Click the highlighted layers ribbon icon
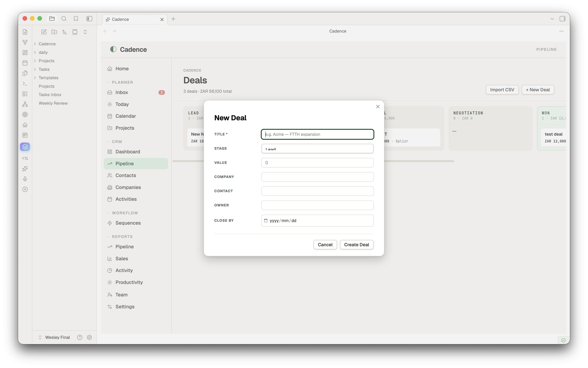This screenshot has height=368, width=588. click(x=25, y=147)
